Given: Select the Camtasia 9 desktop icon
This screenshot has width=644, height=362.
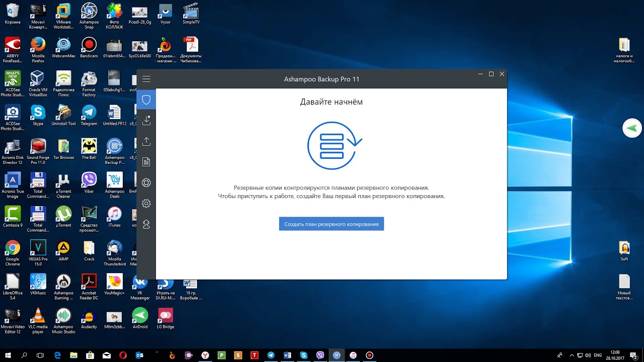Looking at the screenshot, I should coord(13,217).
